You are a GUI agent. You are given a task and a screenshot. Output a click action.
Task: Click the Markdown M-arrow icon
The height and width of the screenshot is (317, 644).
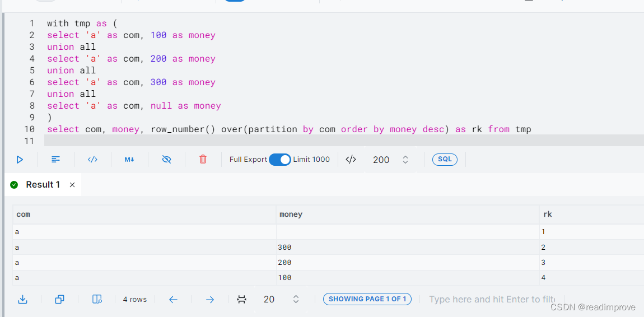click(129, 159)
